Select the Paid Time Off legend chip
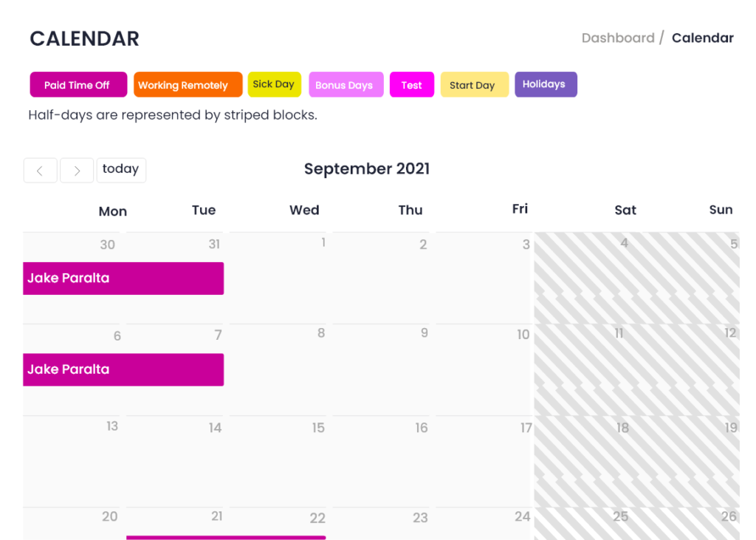Screen dimensions: 756x540 pyautogui.click(x=78, y=84)
